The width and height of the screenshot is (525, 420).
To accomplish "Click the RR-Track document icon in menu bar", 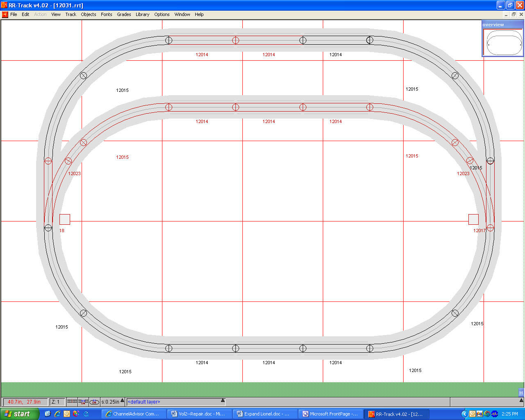I will tap(5, 14).
